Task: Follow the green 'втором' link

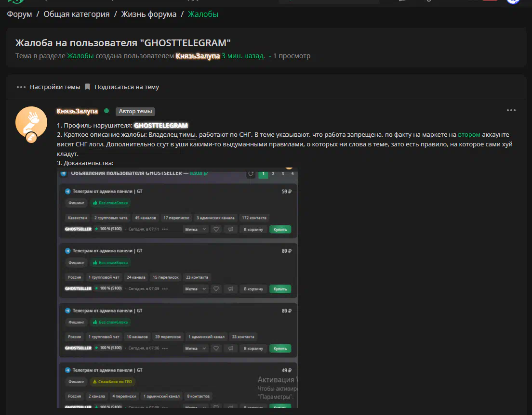Action: point(469,135)
